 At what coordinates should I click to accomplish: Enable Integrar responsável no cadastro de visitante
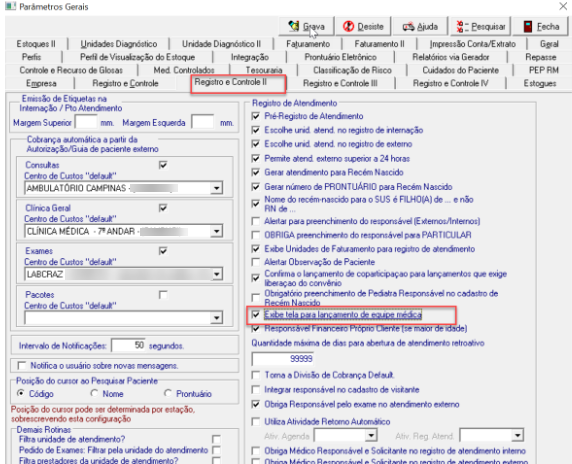(256, 390)
